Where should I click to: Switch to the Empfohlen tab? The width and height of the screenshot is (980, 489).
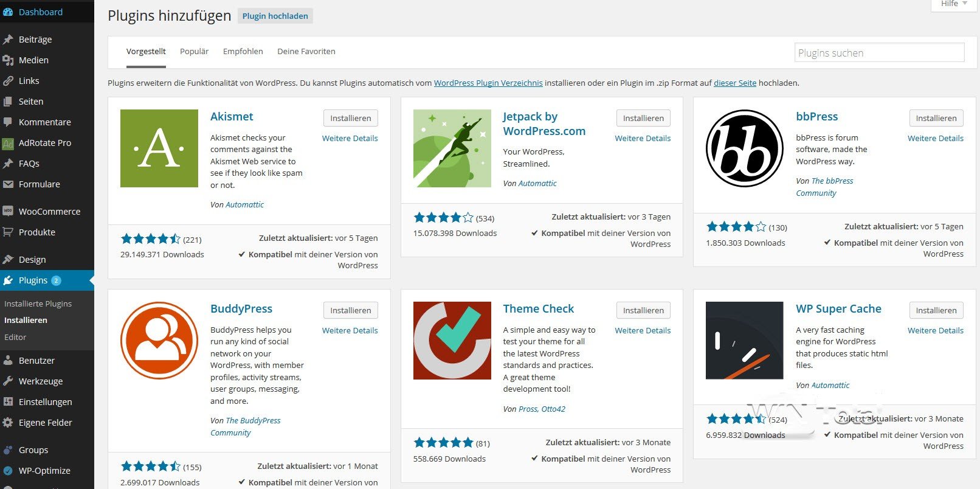[243, 52]
